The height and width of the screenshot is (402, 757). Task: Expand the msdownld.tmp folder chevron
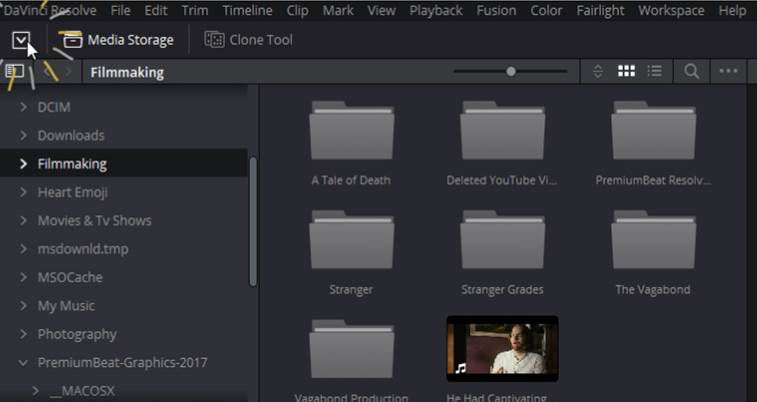pyautogui.click(x=23, y=249)
